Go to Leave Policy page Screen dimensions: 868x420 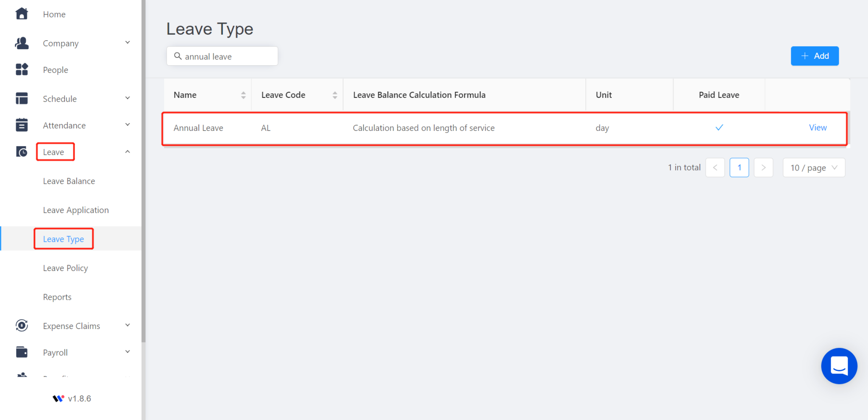click(66, 268)
